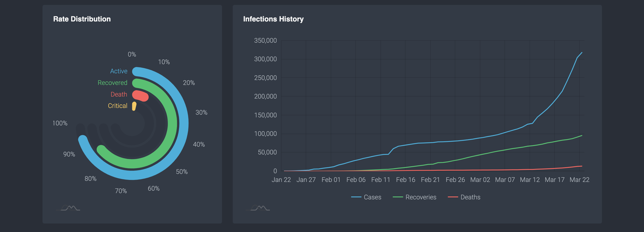Click the 'Feb 11' x-axis date label
Image resolution: width=644 pixels, height=232 pixels.
point(381,180)
